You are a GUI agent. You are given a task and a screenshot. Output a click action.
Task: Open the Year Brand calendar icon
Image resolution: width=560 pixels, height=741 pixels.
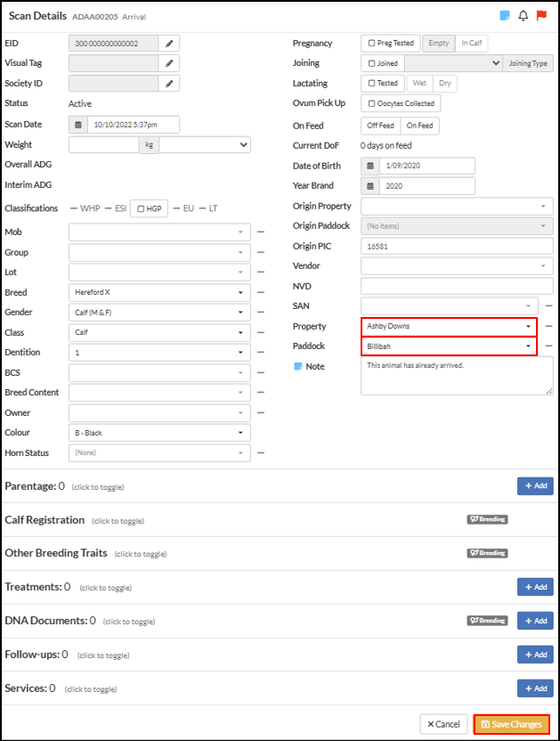click(370, 186)
